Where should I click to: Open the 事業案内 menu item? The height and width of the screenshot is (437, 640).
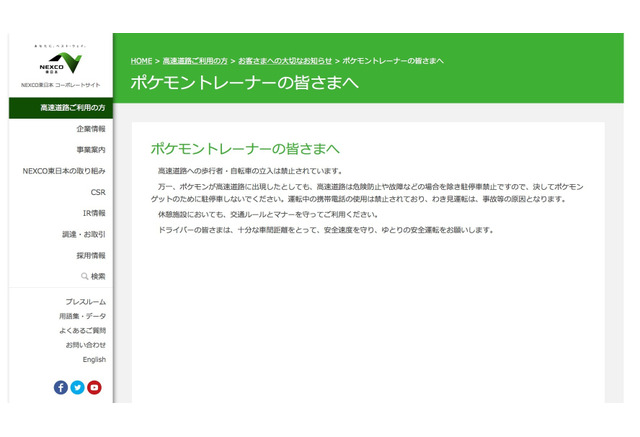[x=91, y=150]
